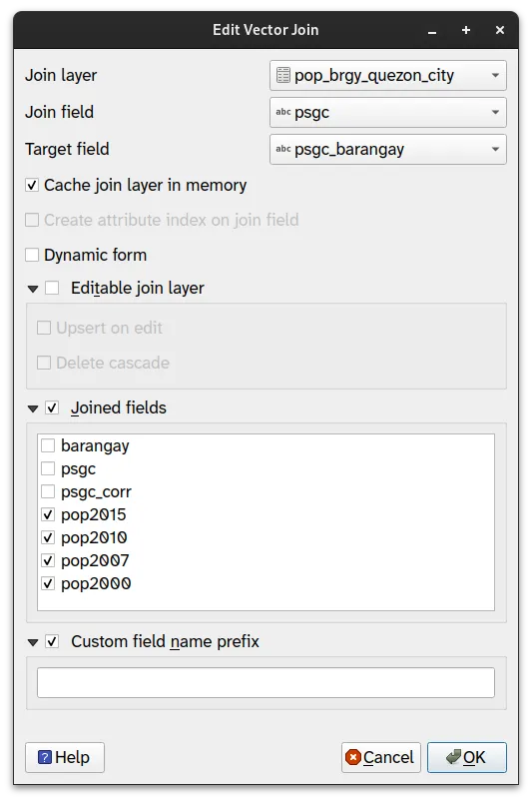Image resolution: width=532 pixels, height=801 pixels.
Task: Uncheck Custom field name prefix checkbox
Action: (x=52, y=641)
